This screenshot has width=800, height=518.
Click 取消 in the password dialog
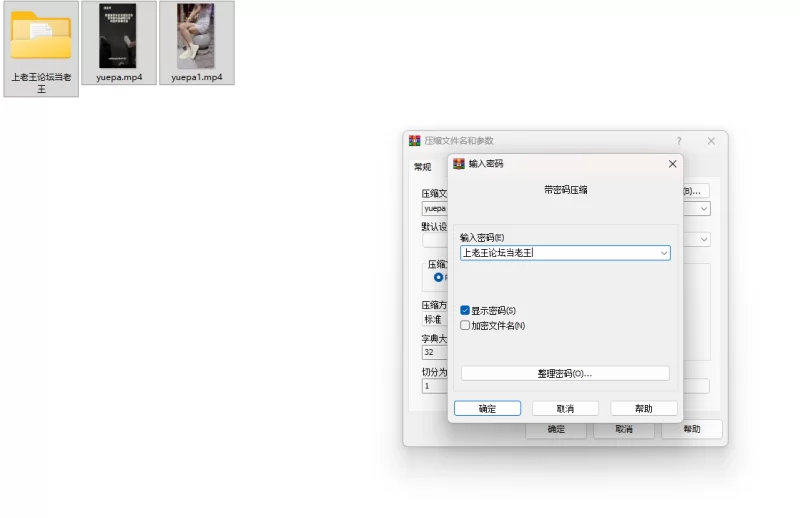pos(565,408)
